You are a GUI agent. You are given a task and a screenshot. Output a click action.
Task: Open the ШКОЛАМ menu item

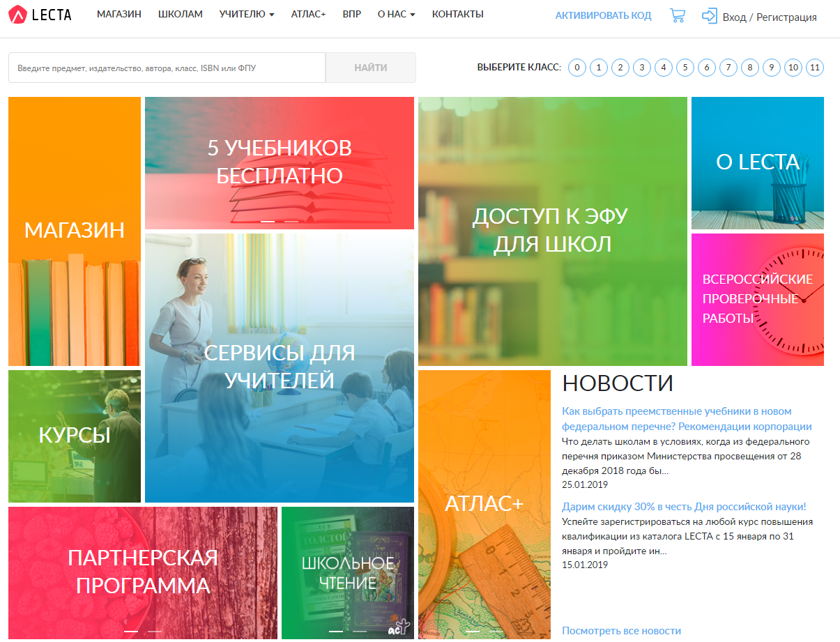pyautogui.click(x=181, y=14)
